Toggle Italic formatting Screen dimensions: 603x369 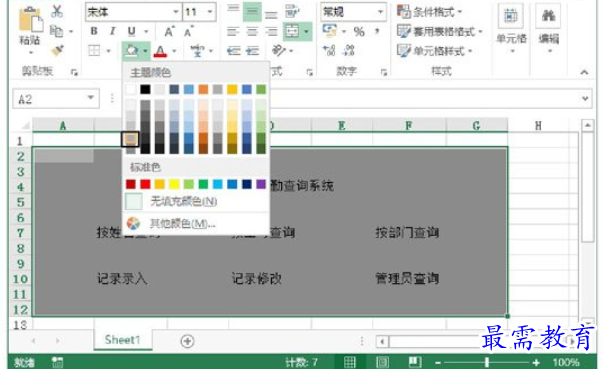pos(112,31)
